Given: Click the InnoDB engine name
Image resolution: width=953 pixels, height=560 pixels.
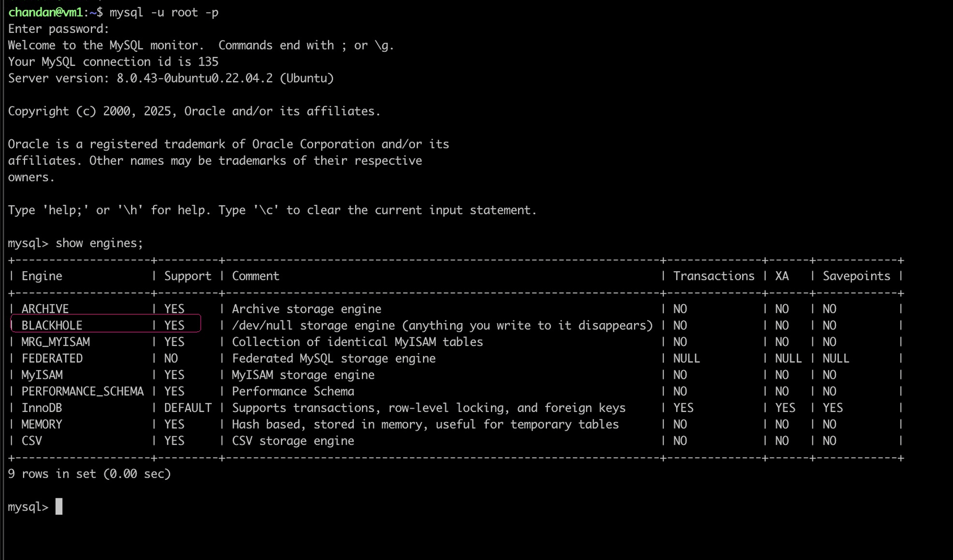Looking at the screenshot, I should click(x=42, y=407).
